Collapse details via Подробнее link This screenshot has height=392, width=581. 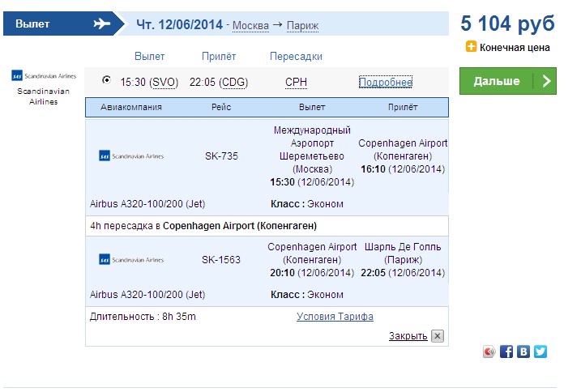386,82
